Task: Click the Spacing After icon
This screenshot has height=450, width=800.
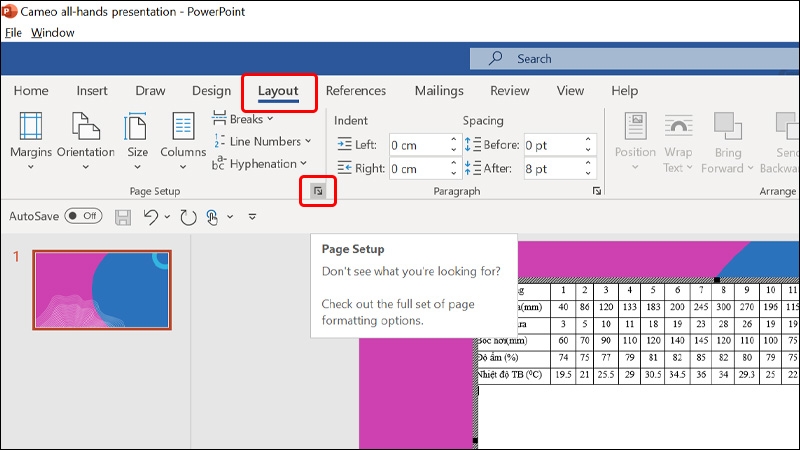Action: (x=472, y=168)
